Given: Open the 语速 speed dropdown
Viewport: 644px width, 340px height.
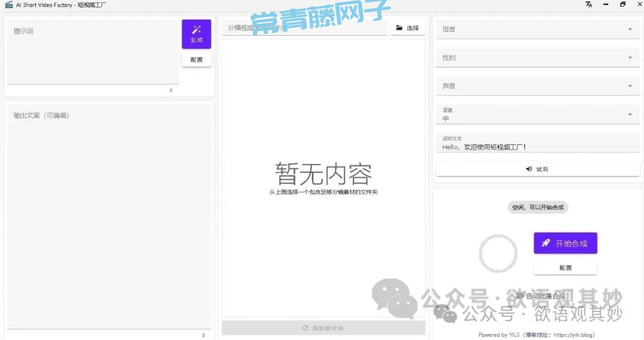Looking at the screenshot, I should pos(537,115).
